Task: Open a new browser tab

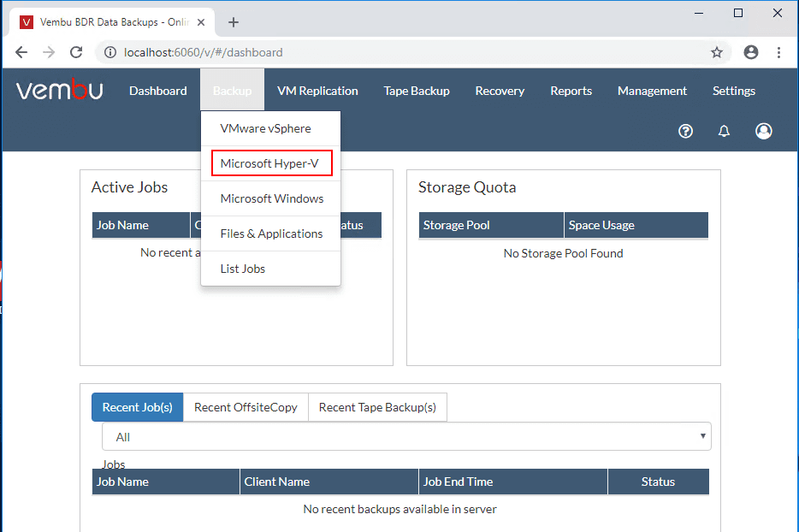Action: click(x=234, y=22)
